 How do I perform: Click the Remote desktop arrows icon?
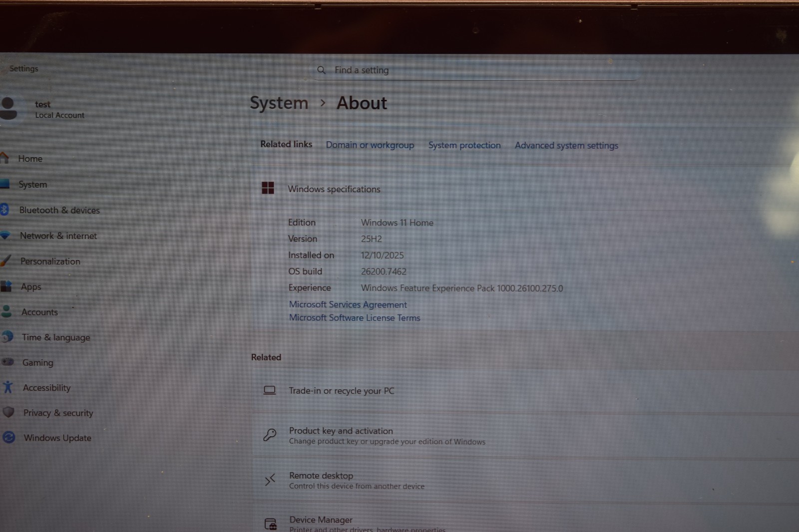(x=270, y=480)
